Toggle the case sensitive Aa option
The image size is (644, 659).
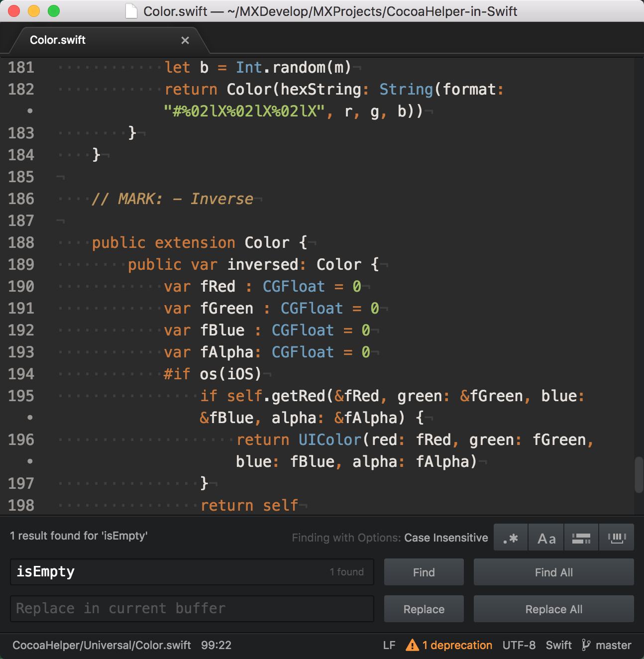point(546,538)
